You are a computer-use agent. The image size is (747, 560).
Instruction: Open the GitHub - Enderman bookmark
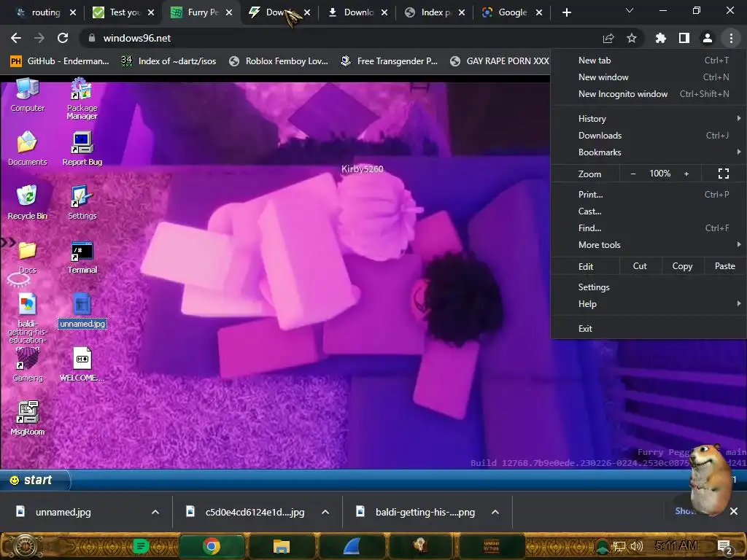coord(60,61)
